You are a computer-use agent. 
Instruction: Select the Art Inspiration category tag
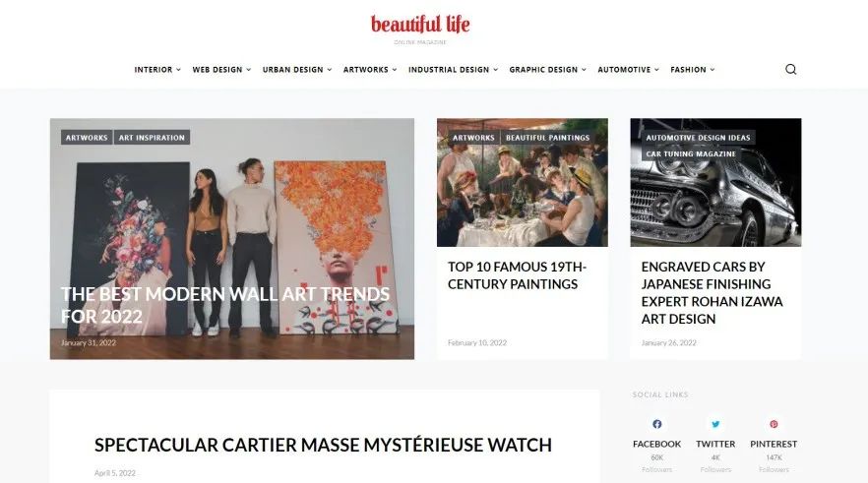coord(152,137)
